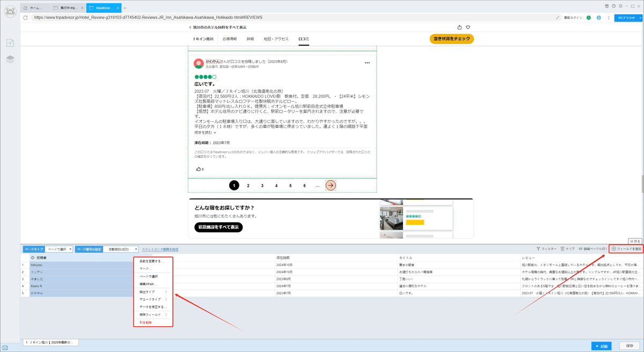
Task: Click the blue 起動 start button
Action: (x=603, y=346)
